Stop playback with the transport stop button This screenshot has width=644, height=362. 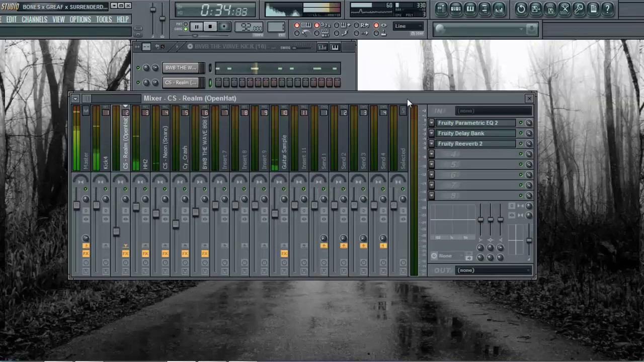click(210, 27)
